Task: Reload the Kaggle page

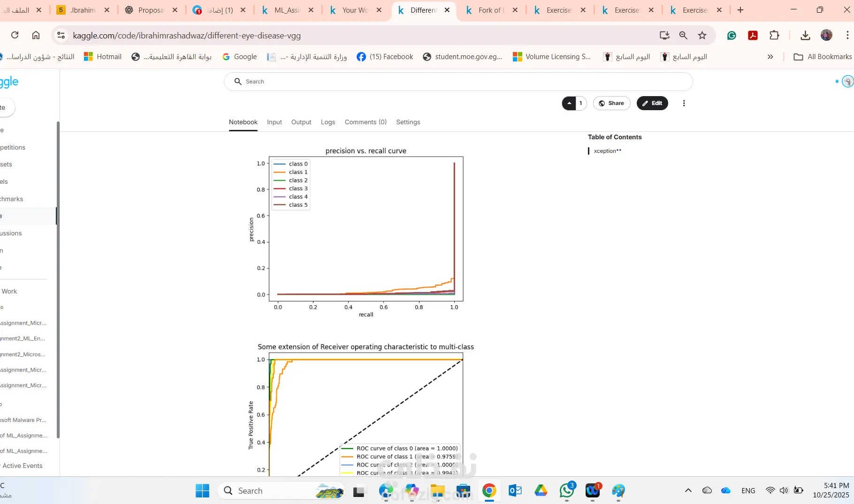Action: click(x=15, y=35)
